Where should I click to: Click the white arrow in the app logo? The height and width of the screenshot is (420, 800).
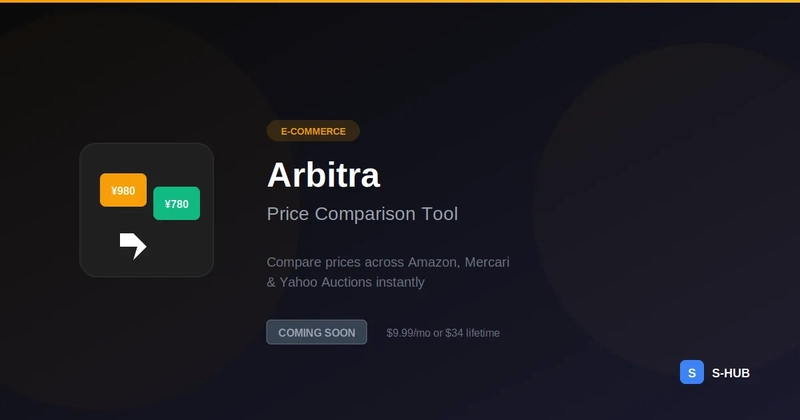pos(133,245)
